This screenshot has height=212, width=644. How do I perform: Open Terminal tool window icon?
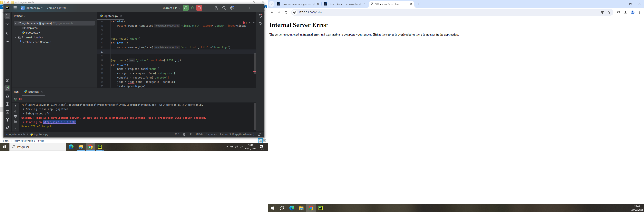(7, 112)
